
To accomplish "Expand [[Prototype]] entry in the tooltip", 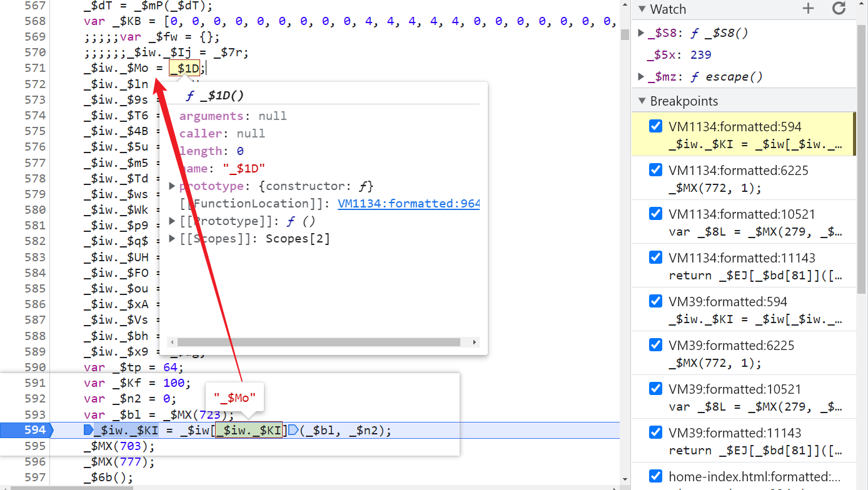I will tap(173, 221).
